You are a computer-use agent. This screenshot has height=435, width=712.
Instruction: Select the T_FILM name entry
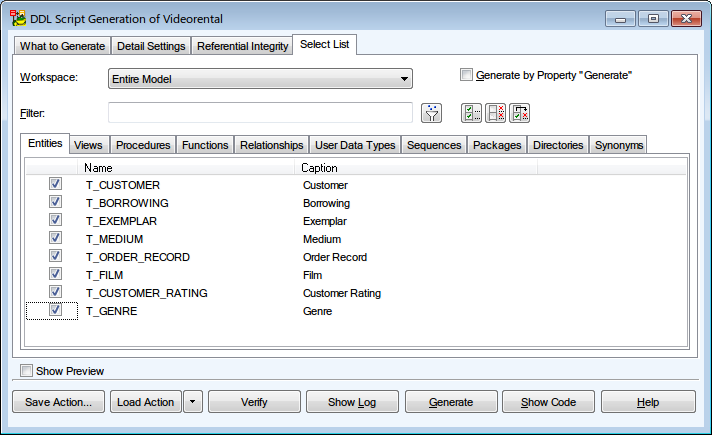coord(104,275)
